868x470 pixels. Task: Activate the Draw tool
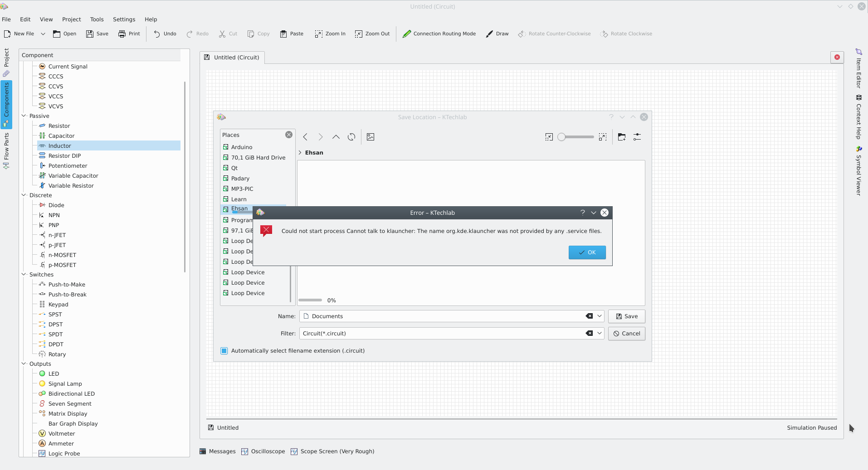pos(497,34)
